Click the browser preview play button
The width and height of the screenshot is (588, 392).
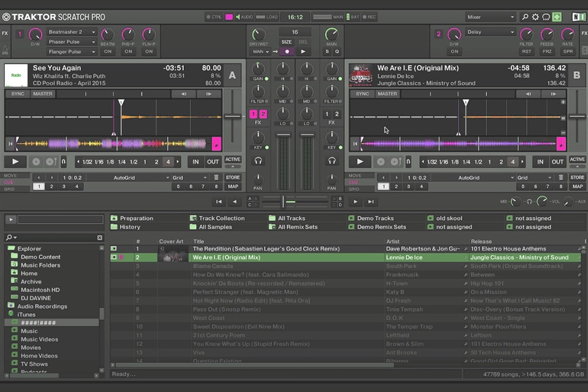[10, 219]
